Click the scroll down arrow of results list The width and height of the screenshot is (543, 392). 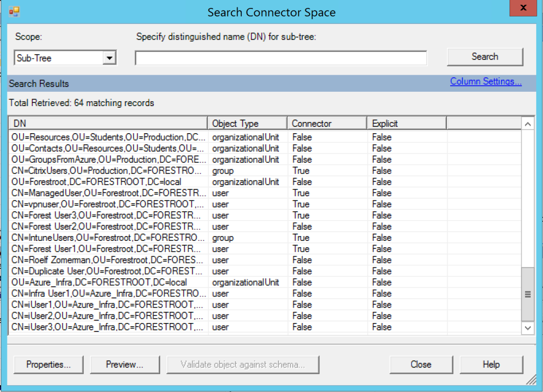pos(528,328)
